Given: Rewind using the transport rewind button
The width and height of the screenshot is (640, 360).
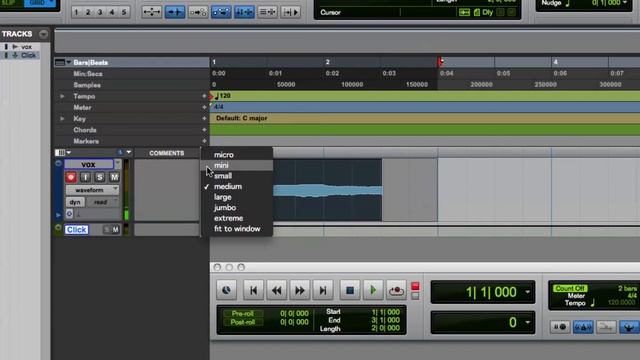Looking at the screenshot, I should point(276,290).
